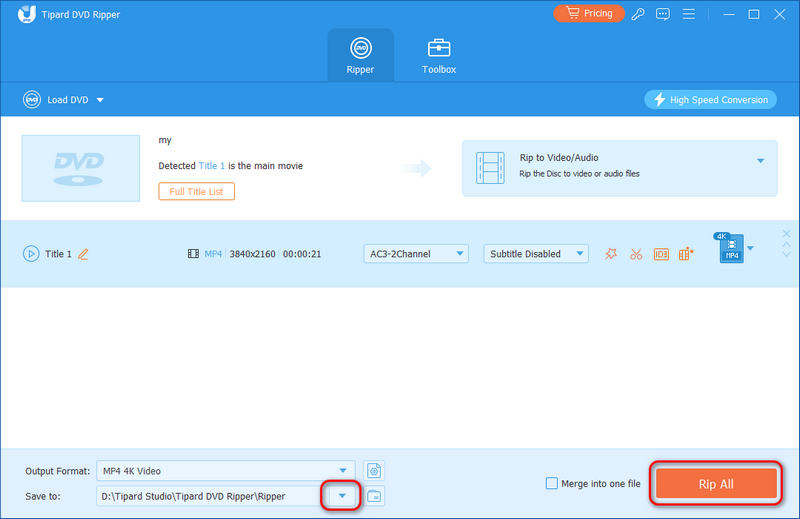Move Title 1 up with the arrow
This screenshot has width=800, height=519.
[x=786, y=245]
